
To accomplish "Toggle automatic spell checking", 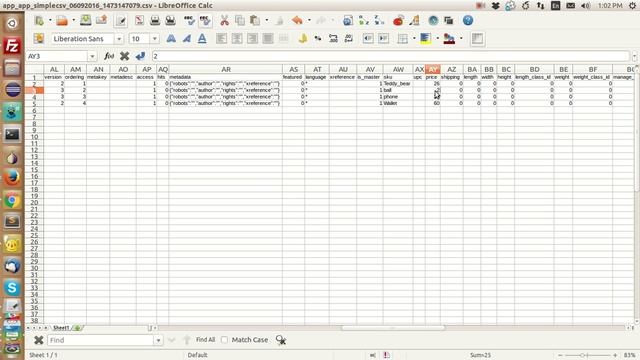I will 205,20.
